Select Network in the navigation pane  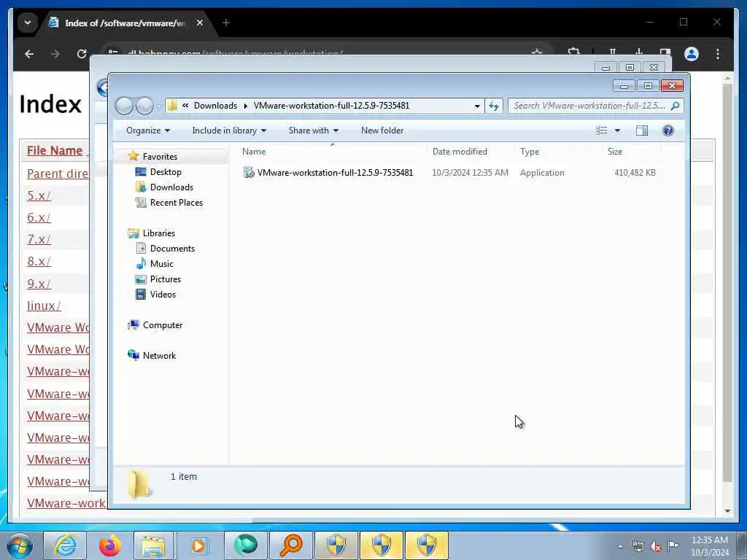(159, 356)
